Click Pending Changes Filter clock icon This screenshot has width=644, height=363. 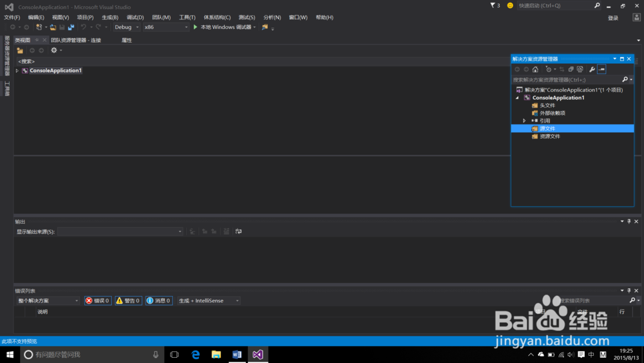coord(548,70)
